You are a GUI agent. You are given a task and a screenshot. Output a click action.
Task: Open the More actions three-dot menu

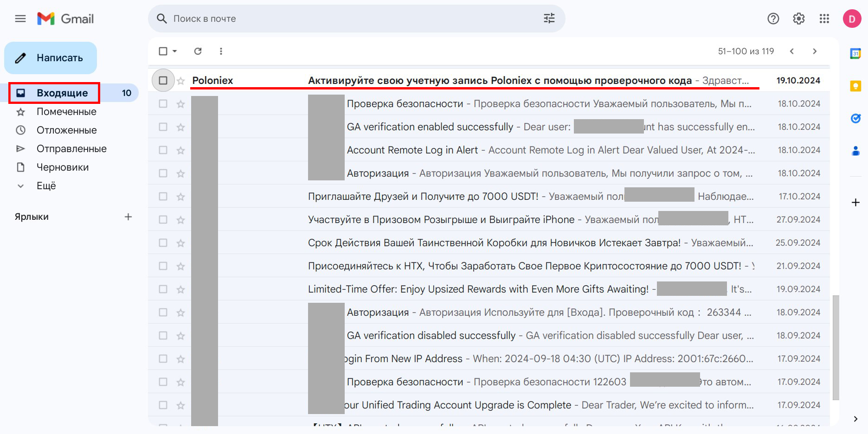pyautogui.click(x=221, y=51)
